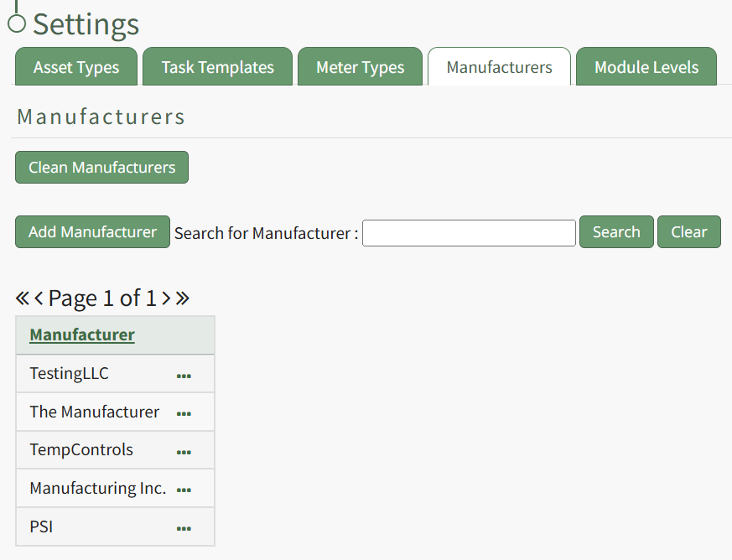Click the Search button
Viewport: 732px width, 560px height.
tap(616, 232)
